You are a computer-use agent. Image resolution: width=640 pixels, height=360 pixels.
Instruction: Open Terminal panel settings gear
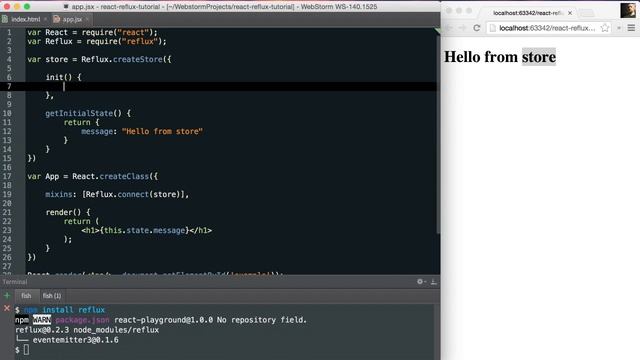pos(420,282)
